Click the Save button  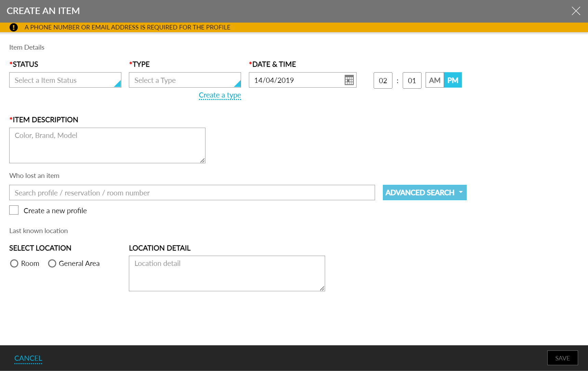click(x=562, y=358)
